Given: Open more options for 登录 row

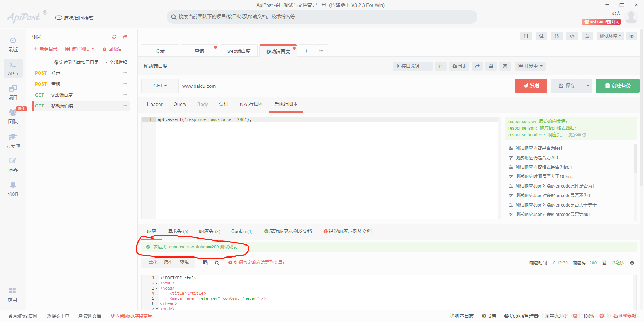Looking at the screenshot, I should click(x=125, y=73).
